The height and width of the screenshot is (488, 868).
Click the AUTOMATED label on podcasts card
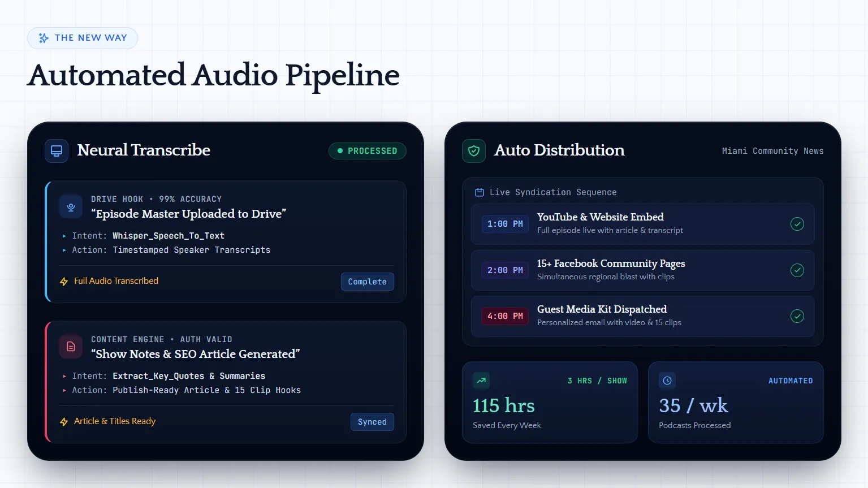[791, 381]
